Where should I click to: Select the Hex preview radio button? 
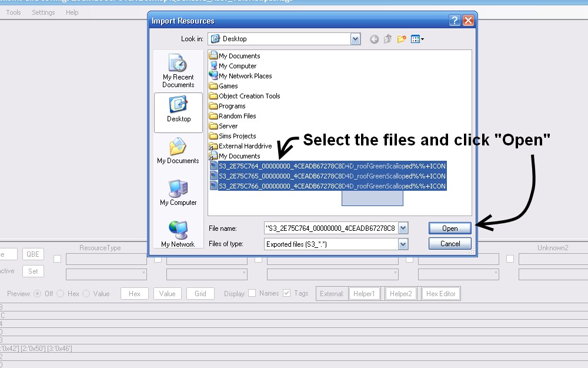pos(61,293)
